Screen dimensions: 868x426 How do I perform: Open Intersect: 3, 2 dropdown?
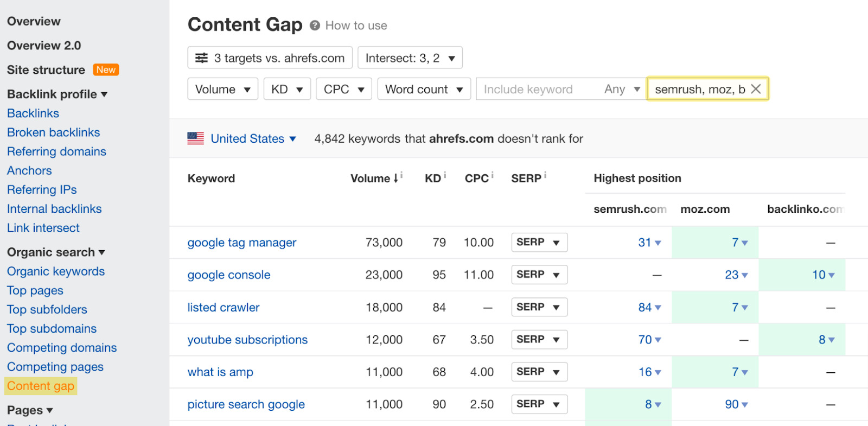(x=410, y=58)
